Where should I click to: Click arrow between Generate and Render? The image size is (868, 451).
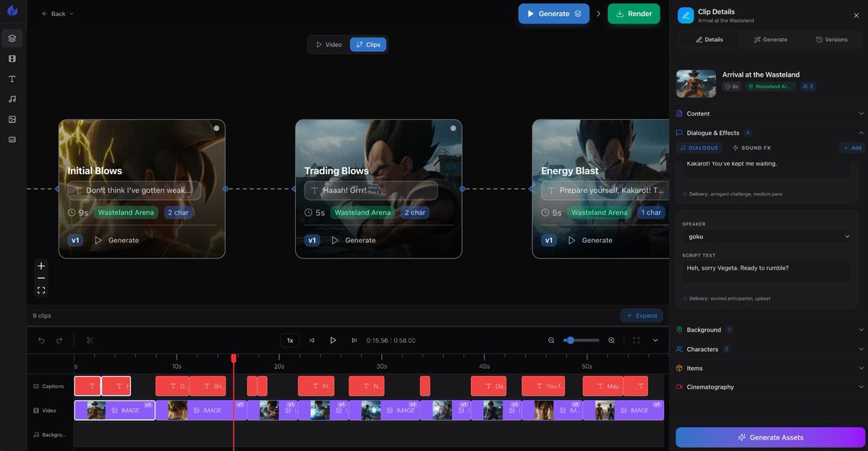(598, 14)
